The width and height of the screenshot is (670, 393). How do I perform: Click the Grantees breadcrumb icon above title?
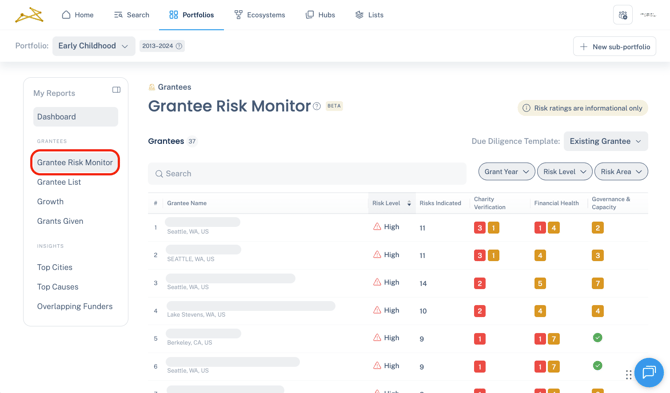152,87
